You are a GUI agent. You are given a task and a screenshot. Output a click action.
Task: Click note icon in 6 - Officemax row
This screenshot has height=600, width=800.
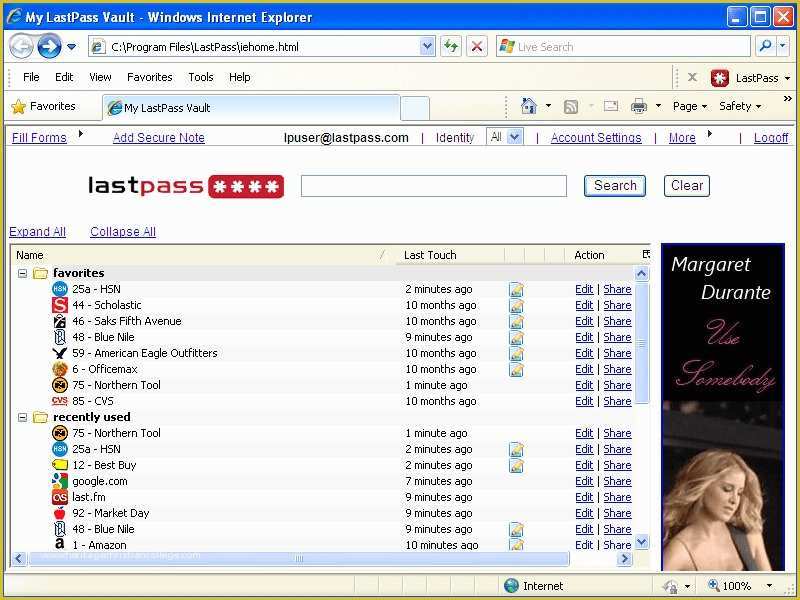pos(516,369)
